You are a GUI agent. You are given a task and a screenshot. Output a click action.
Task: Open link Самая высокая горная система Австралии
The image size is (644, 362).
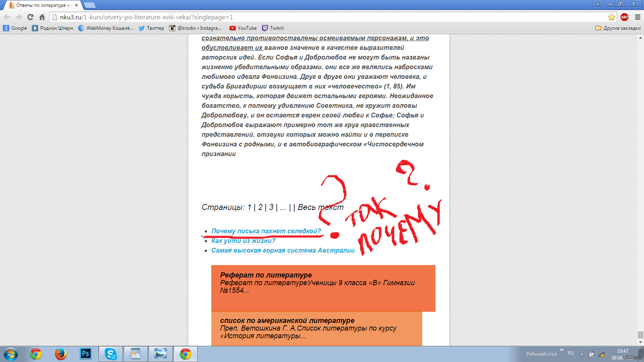click(283, 250)
